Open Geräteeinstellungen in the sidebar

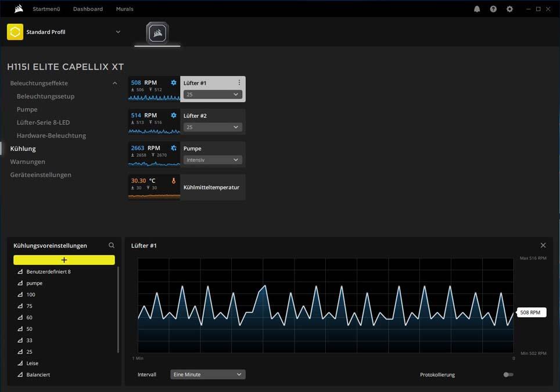coord(41,175)
